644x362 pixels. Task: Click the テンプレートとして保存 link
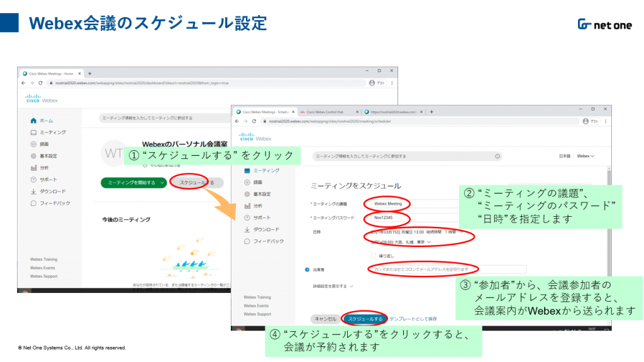point(413,319)
